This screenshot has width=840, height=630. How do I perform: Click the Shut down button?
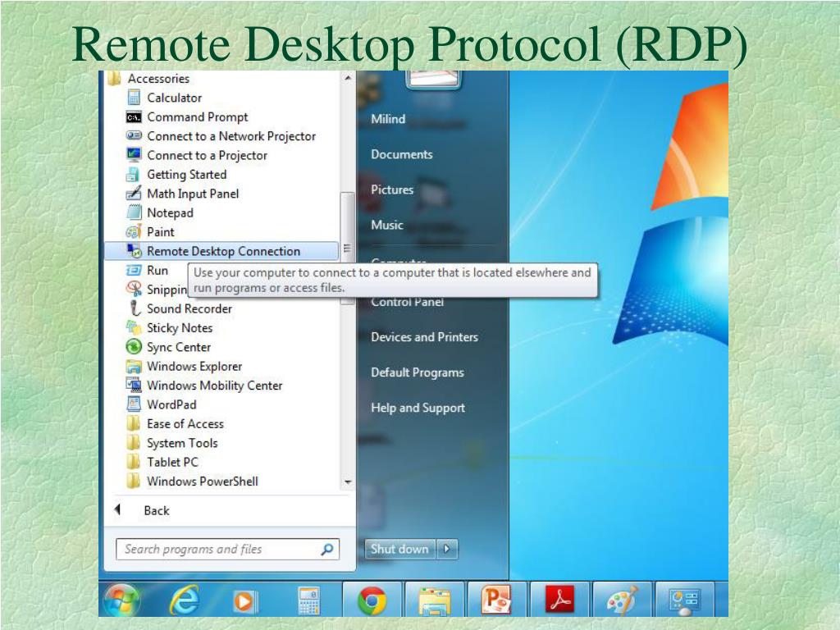coord(400,549)
